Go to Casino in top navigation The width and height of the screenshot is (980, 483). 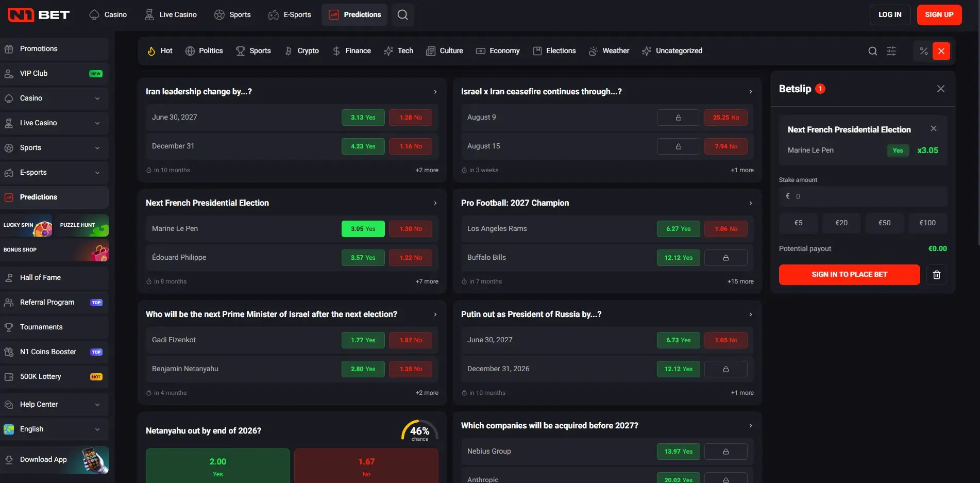coord(108,14)
